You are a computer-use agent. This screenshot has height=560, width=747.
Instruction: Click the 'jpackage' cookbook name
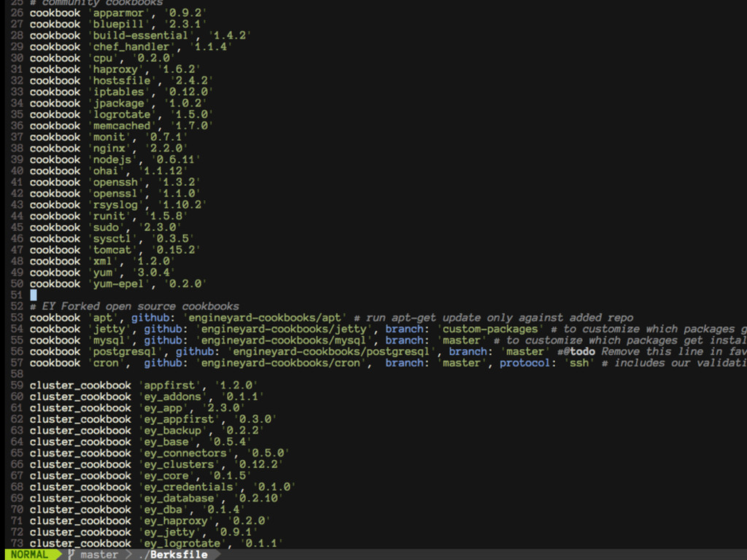(x=118, y=104)
